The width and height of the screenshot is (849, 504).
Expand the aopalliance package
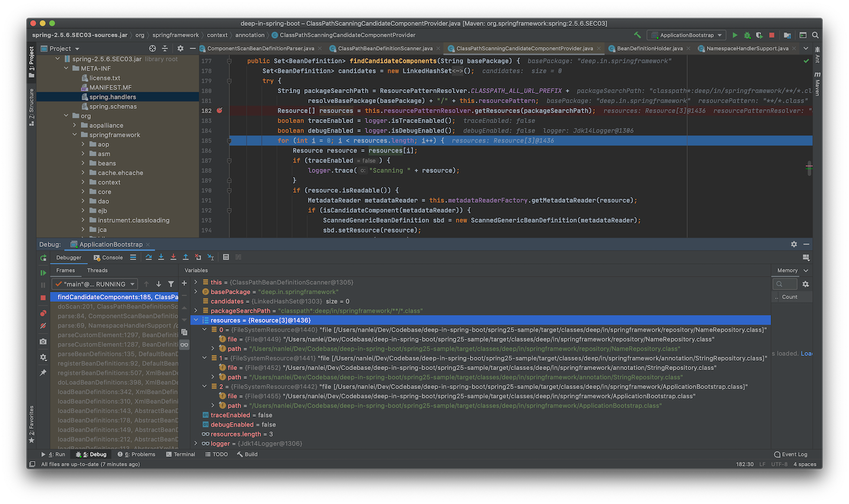(75, 126)
